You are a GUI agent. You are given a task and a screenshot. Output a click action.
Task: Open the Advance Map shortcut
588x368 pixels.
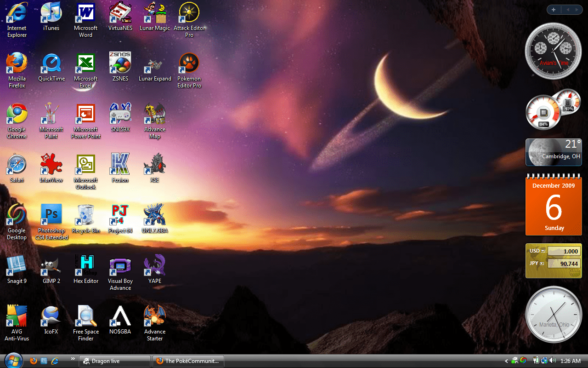click(x=155, y=121)
